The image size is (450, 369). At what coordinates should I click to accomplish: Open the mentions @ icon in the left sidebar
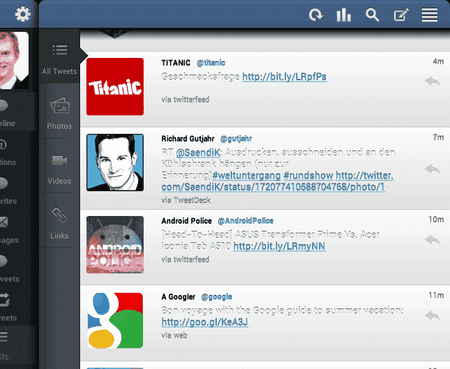click(3, 144)
